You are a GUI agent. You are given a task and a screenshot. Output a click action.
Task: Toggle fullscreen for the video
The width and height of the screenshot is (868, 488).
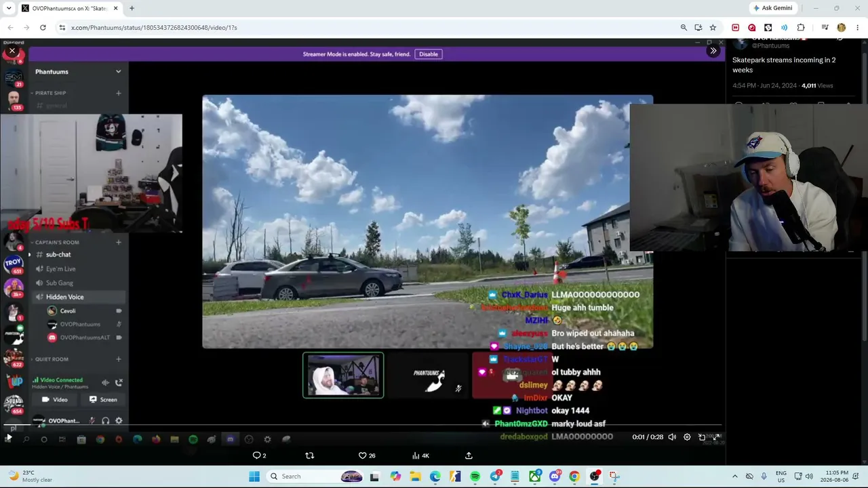pos(717,437)
